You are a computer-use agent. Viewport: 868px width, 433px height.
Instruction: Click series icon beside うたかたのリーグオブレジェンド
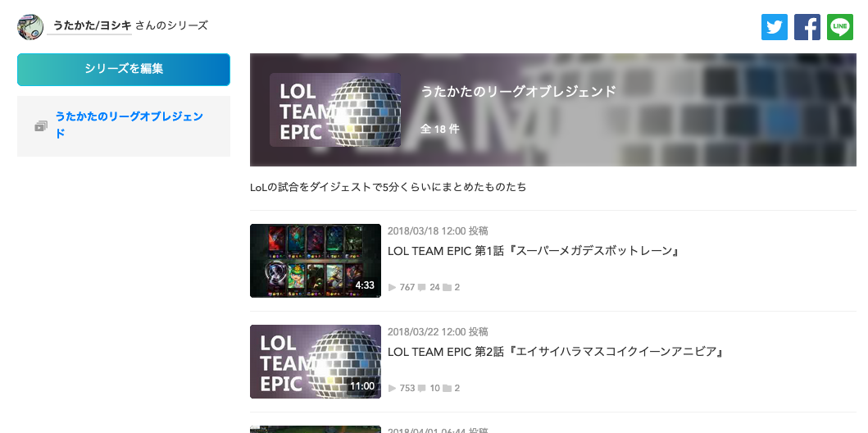tap(40, 126)
